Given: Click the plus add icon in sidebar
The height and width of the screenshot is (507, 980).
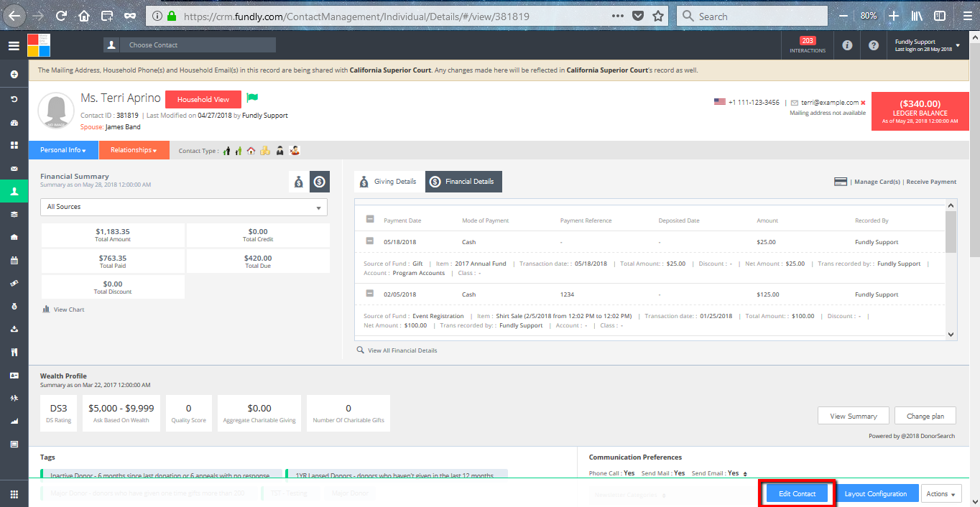Looking at the screenshot, I should 14,75.
